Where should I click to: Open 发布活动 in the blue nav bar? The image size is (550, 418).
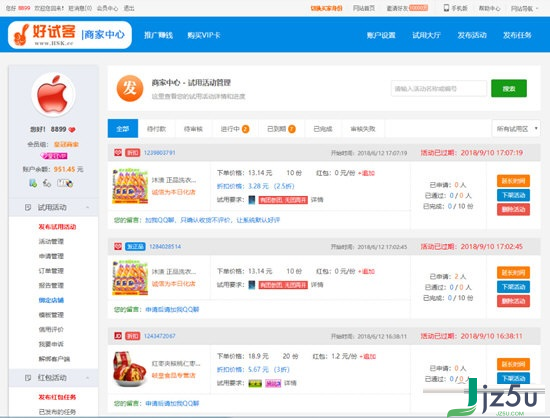coord(472,35)
